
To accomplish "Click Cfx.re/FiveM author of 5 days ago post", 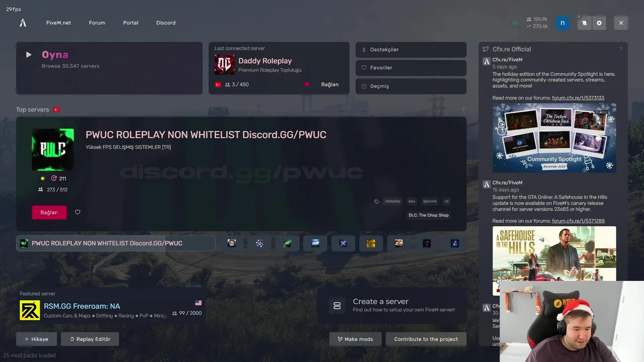I will (507, 60).
